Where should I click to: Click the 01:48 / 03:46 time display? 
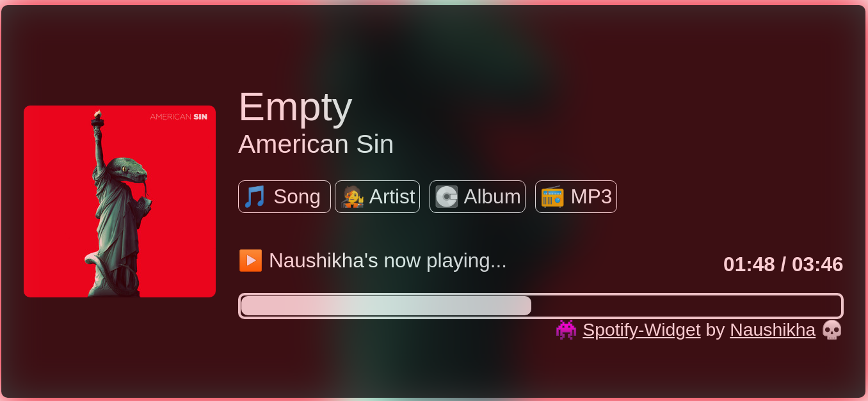pyautogui.click(x=783, y=264)
